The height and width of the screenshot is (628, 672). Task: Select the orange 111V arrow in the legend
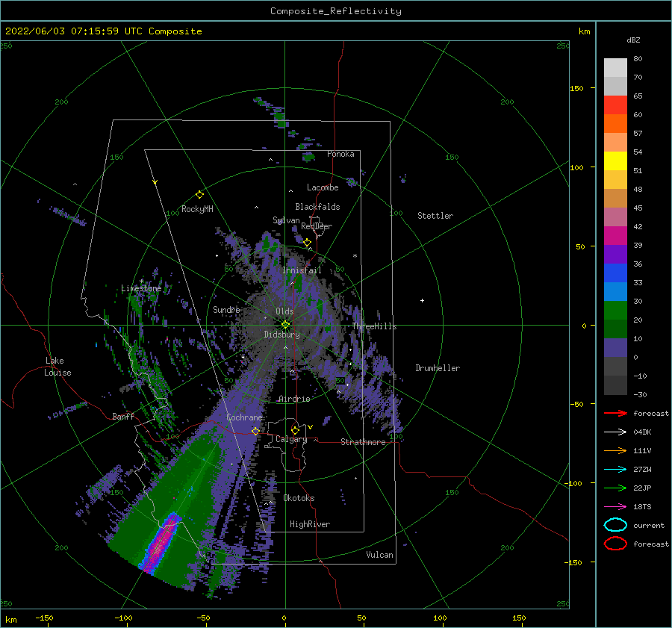615,450
